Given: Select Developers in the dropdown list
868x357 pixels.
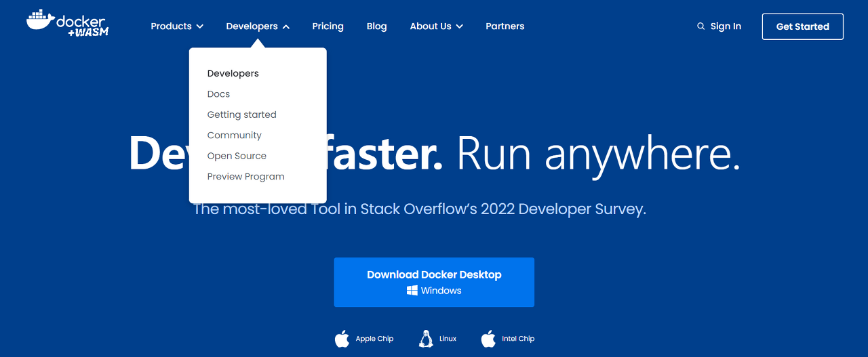Looking at the screenshot, I should [233, 73].
